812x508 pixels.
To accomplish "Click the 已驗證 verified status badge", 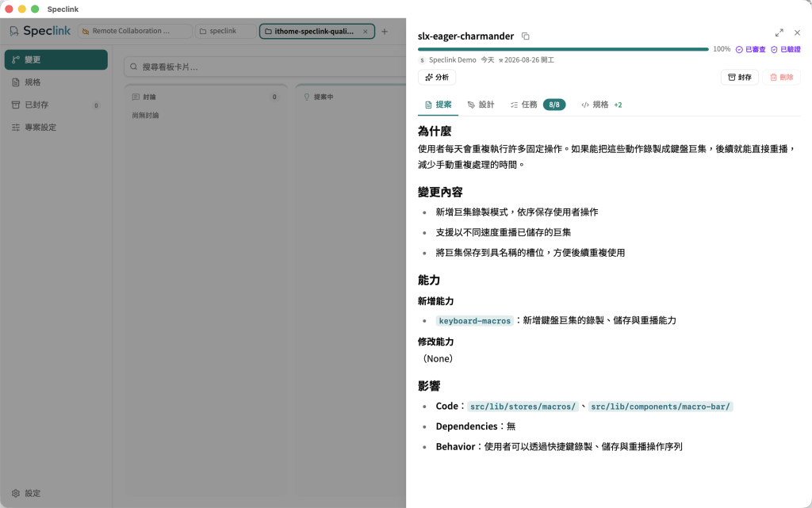I will tap(786, 49).
